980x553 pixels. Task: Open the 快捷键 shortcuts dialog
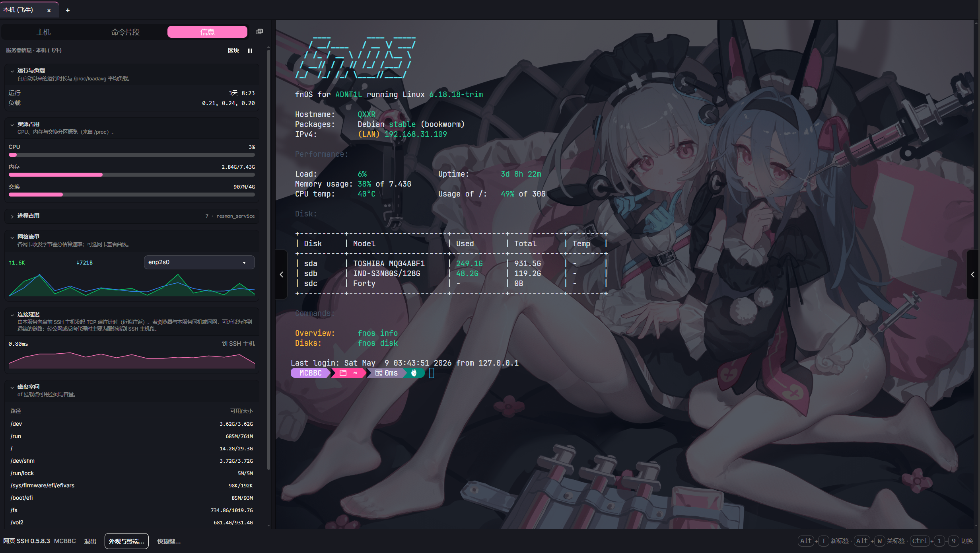pos(169,541)
